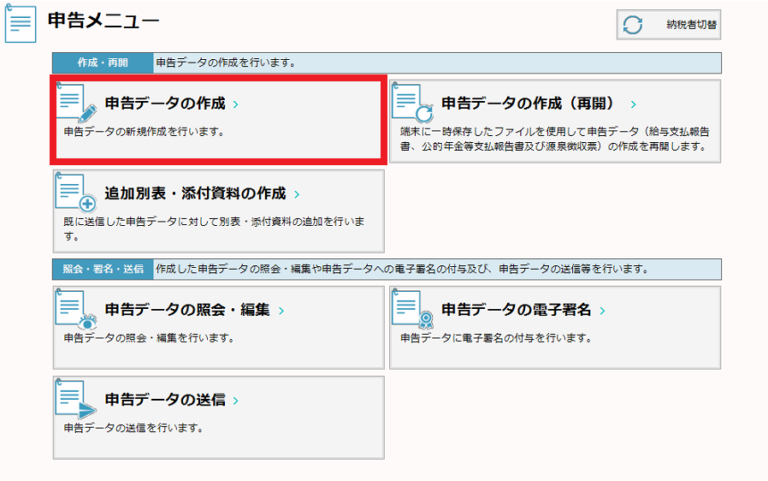Open 申告データの電子署名 title link

pos(516,310)
